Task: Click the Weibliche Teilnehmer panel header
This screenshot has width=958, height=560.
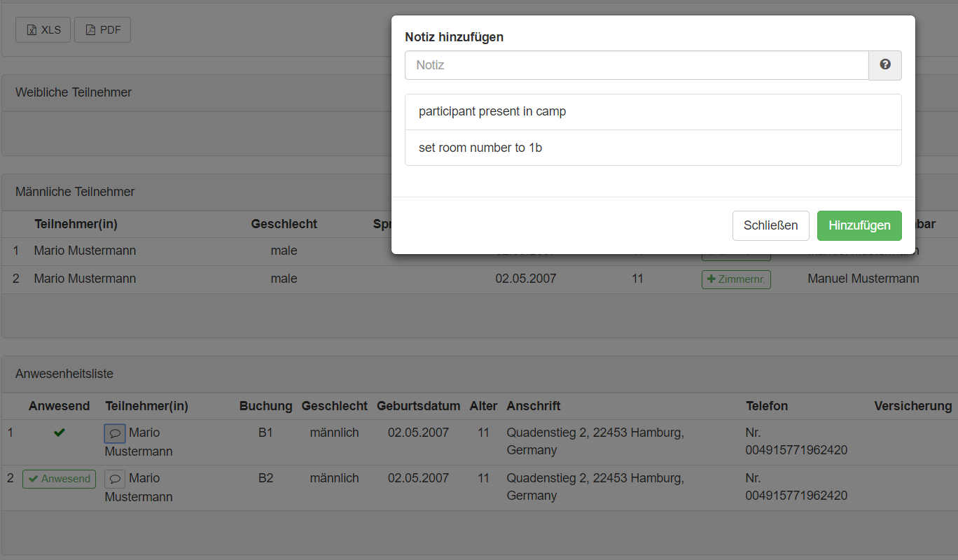Action: 74,92
